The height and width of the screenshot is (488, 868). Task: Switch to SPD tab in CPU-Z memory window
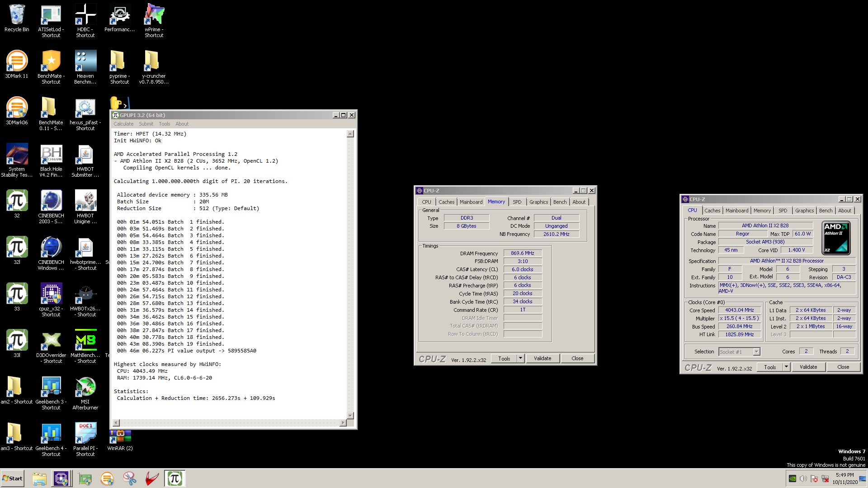pos(517,202)
